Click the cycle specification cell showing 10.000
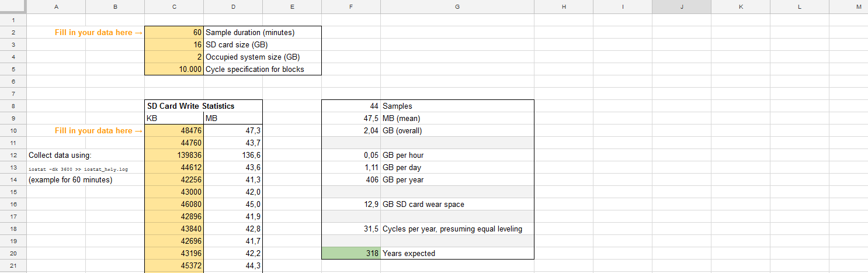 click(173, 69)
